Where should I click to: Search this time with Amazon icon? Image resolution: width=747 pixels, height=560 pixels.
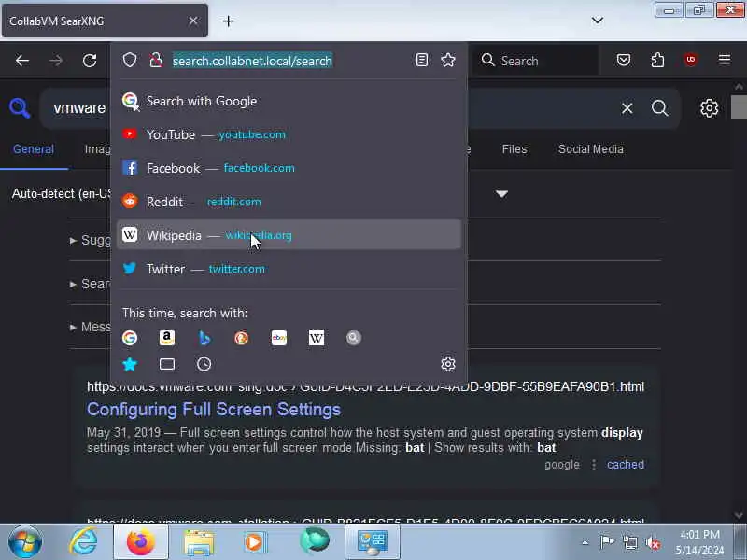167,338
